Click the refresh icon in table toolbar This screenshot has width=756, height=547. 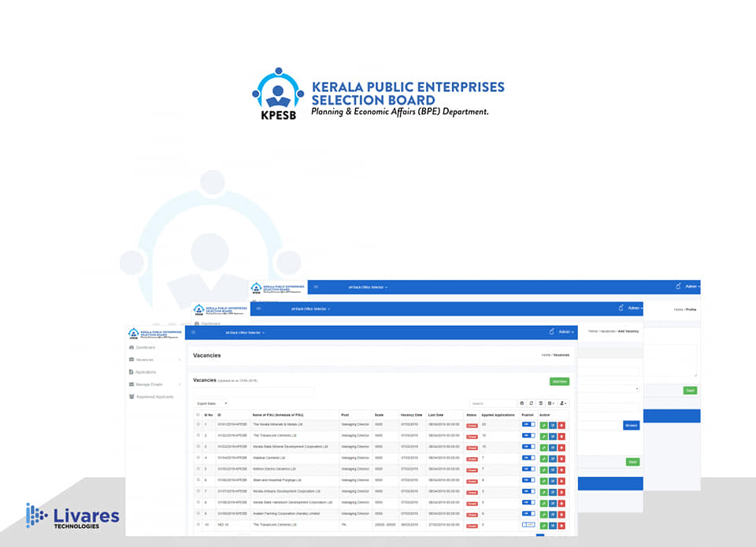pyautogui.click(x=531, y=404)
